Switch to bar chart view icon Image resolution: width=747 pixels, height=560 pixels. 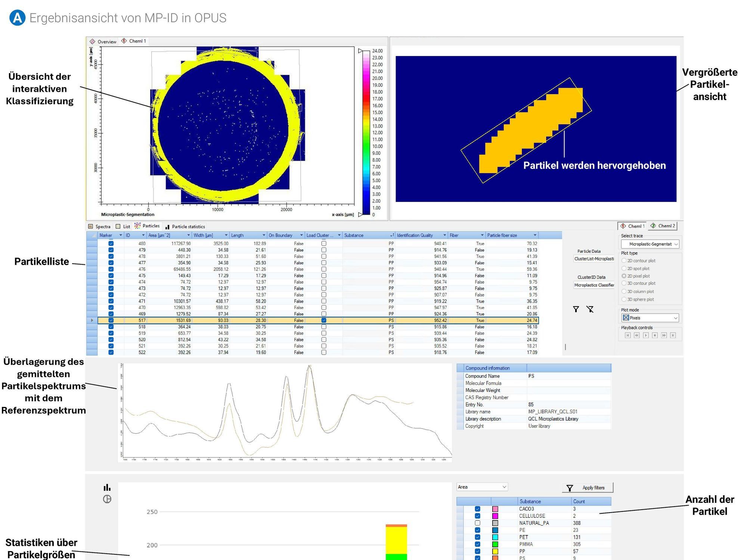(107, 487)
